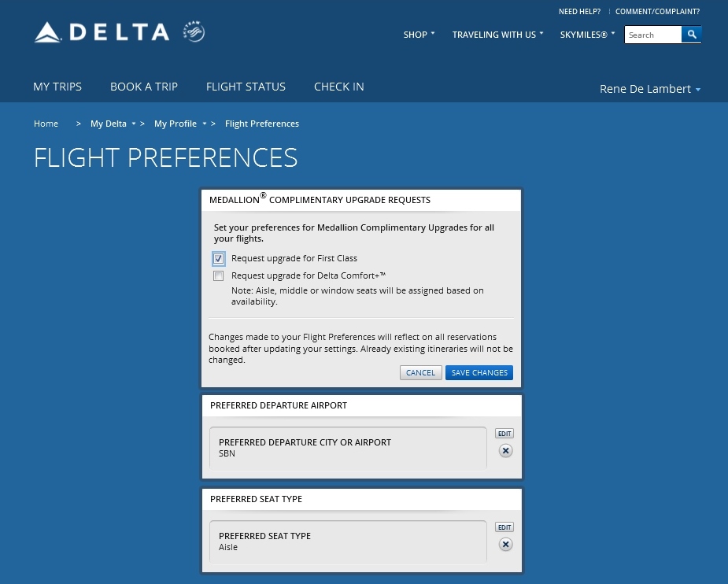
Task: Remove the Aisle preferred seat type
Action: pos(505,544)
